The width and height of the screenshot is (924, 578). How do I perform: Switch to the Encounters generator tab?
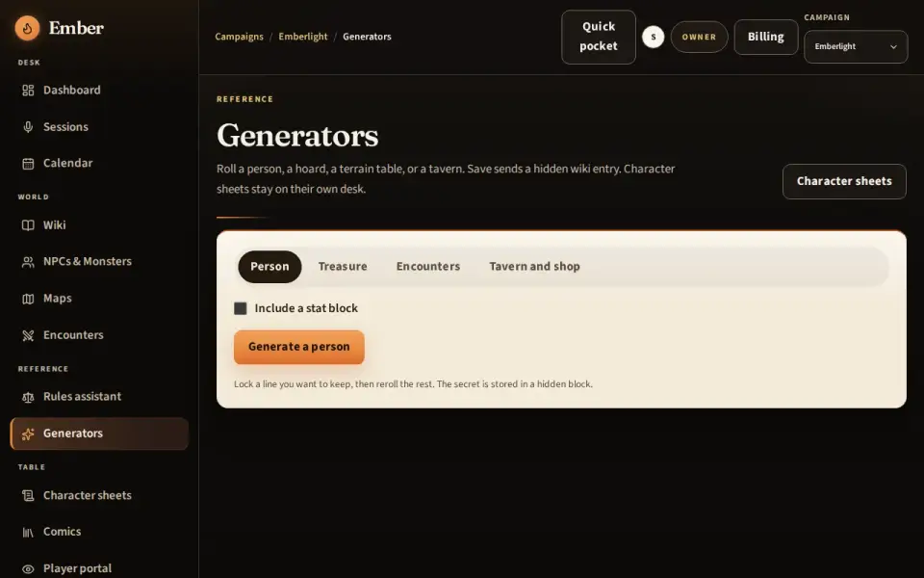[427, 267]
